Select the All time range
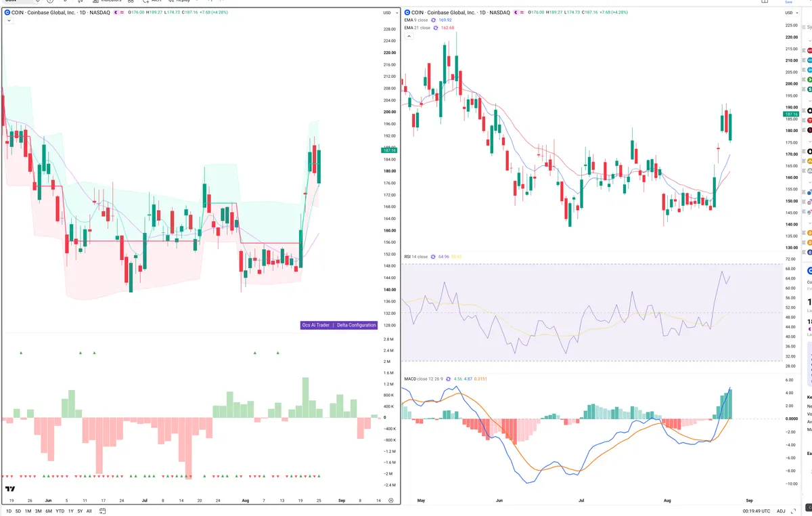812x516 pixels. click(89, 511)
